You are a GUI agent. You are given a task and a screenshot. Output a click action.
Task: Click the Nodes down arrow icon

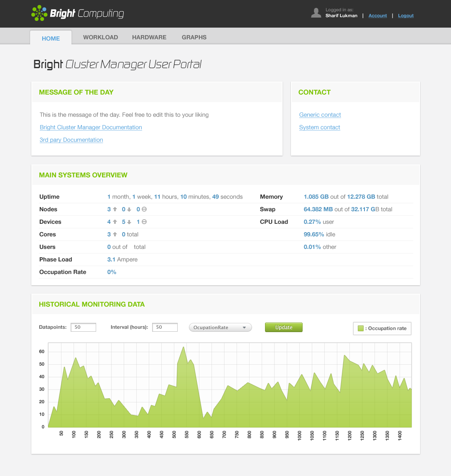129,210
